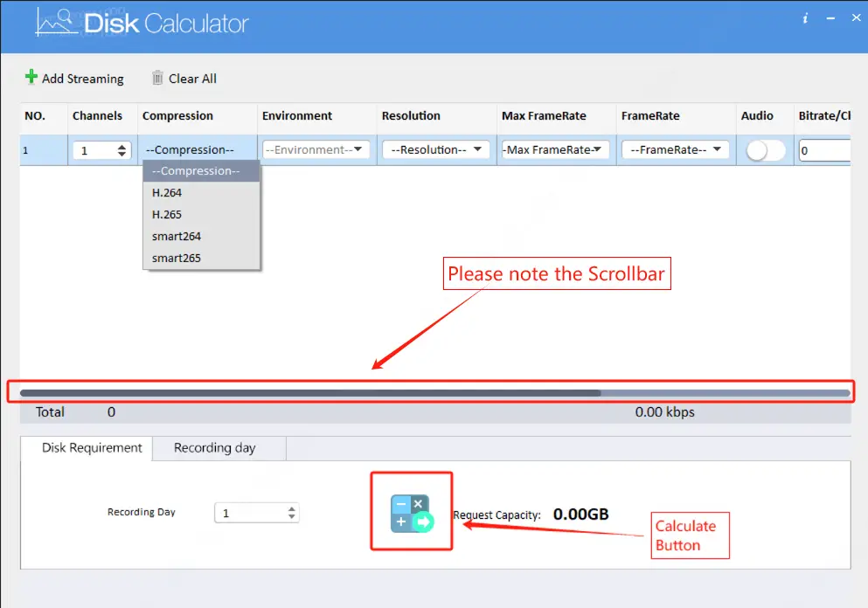Screen dimensions: 868x608
Task: Open the Resolution dropdown
Action: tap(434, 149)
